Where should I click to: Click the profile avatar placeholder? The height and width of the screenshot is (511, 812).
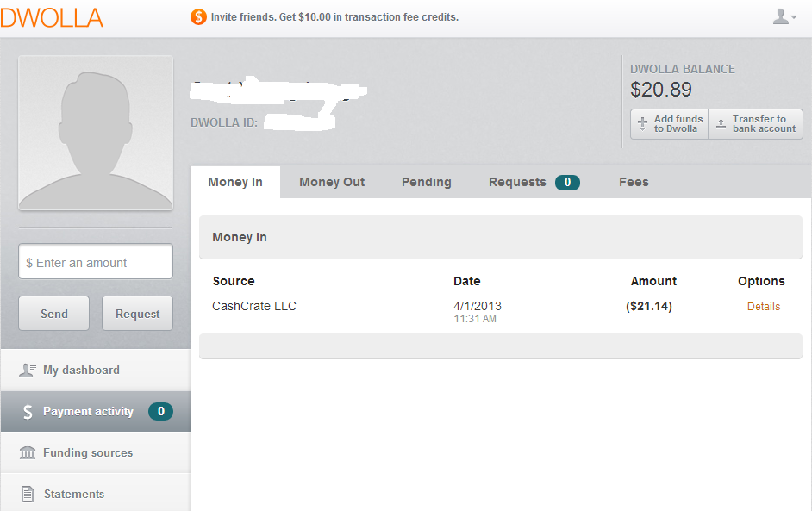coord(96,133)
